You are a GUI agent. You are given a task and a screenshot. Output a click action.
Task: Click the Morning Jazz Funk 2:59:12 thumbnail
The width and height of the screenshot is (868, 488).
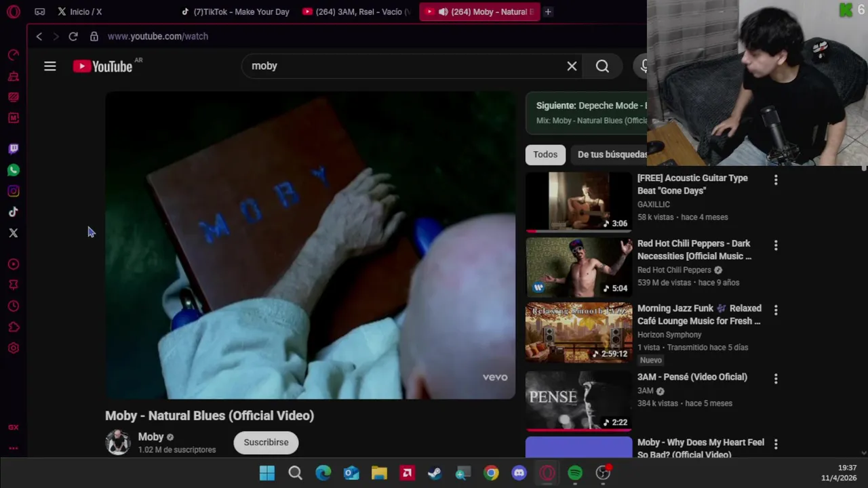click(579, 332)
